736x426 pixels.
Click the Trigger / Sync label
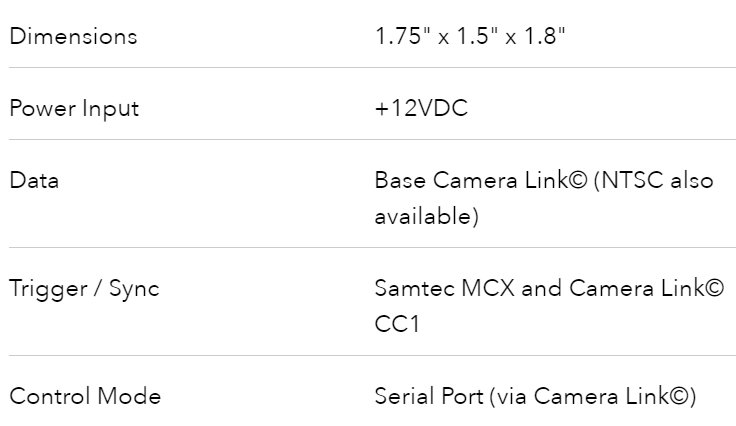84,289
